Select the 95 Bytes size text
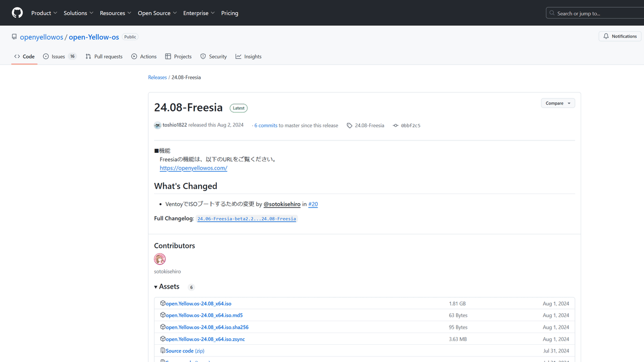The height and width of the screenshot is (362, 644). click(458, 327)
